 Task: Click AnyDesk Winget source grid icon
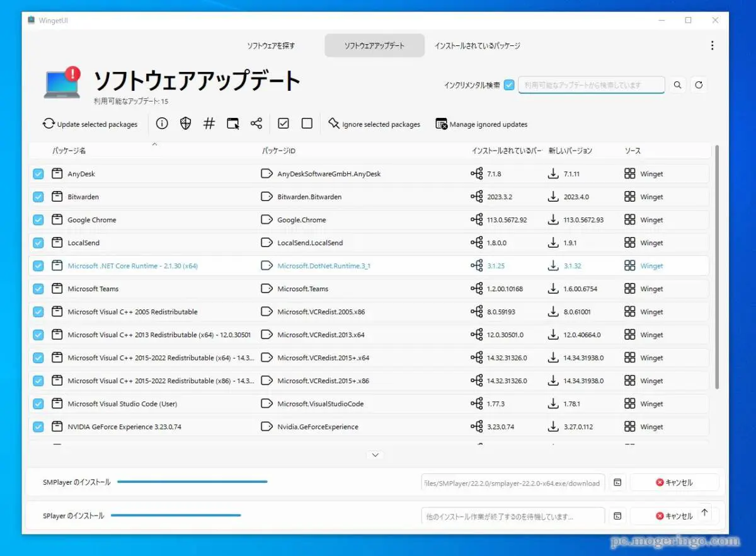pos(629,174)
